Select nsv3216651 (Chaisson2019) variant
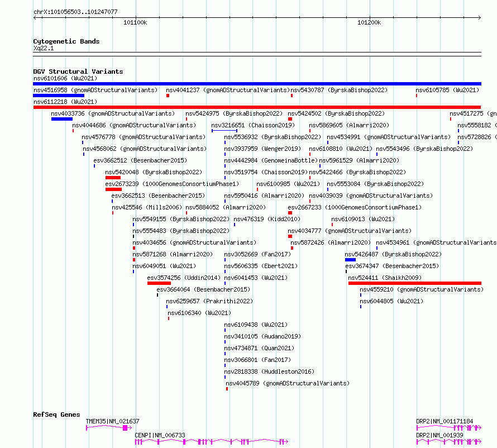The image size is (497, 448). point(253,125)
